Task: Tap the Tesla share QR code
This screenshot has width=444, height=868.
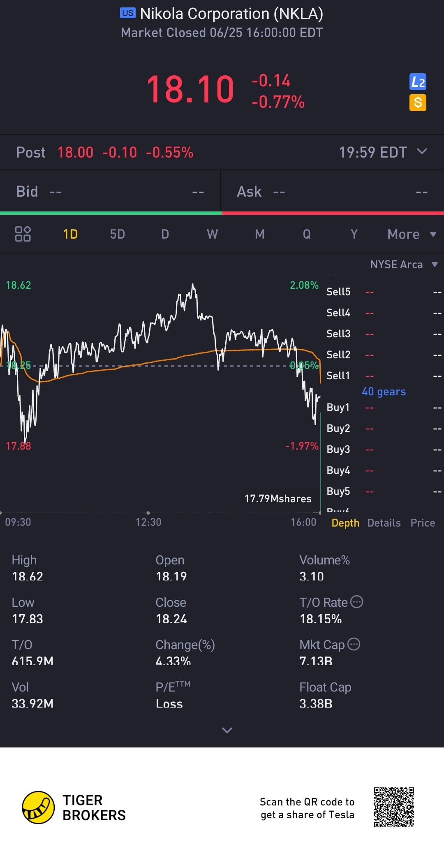Action: 394,807
